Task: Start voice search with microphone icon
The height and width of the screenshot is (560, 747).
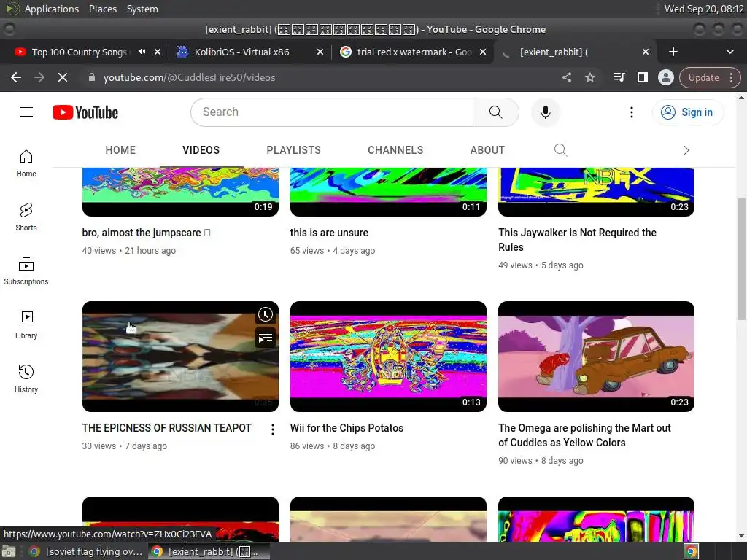Action: 546,112
